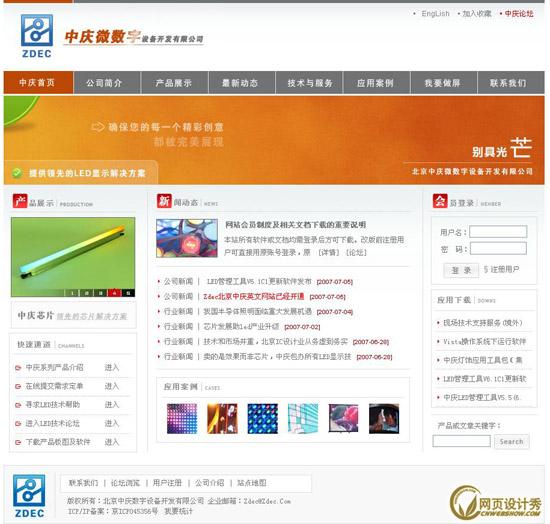Screen dimensions: 550x524
Task: Click the arrow icon next to 中庆系列产品介绍
Action: 18,368
